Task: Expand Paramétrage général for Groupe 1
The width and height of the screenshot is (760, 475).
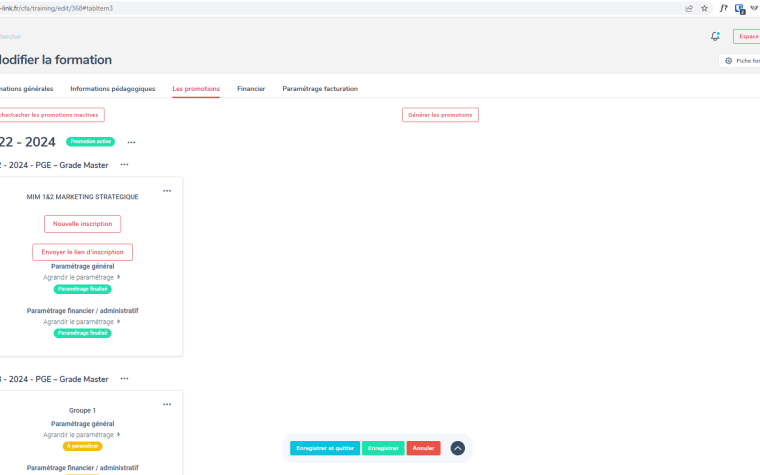Action: click(81, 435)
